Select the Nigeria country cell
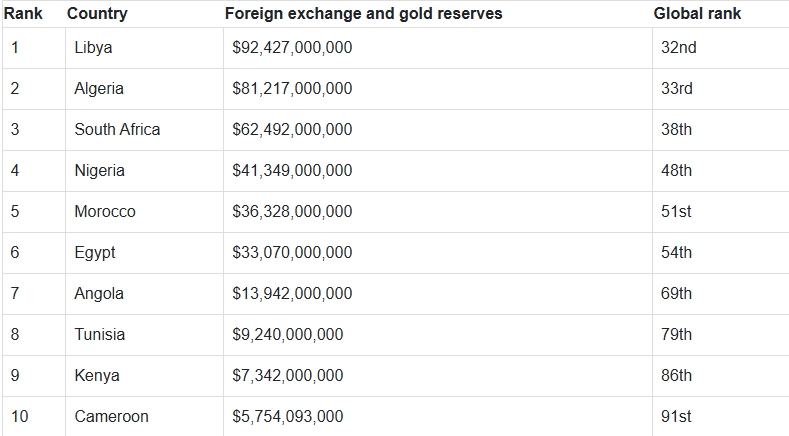This screenshot has width=789, height=436. pyautogui.click(x=100, y=171)
